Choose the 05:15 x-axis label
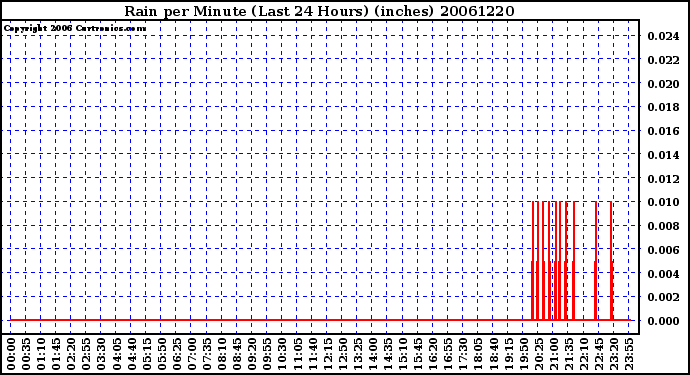The height and width of the screenshot is (375, 690). (146, 354)
